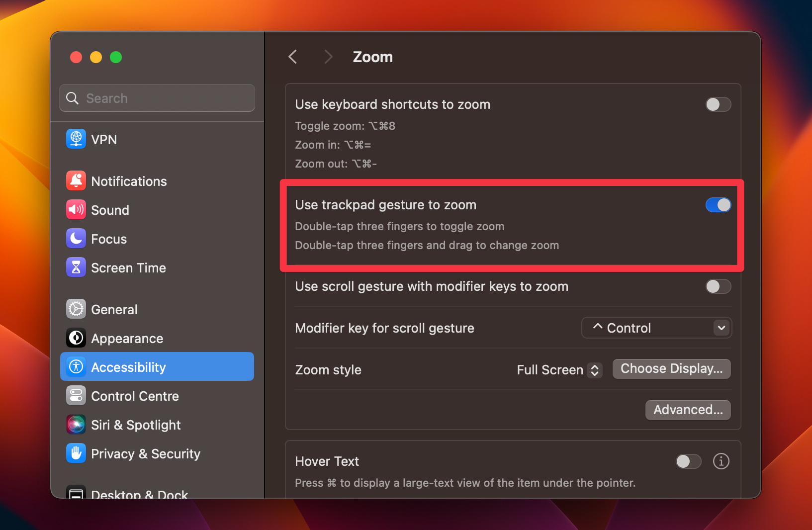
Task: Click the VPN globe icon
Action: [x=76, y=139]
